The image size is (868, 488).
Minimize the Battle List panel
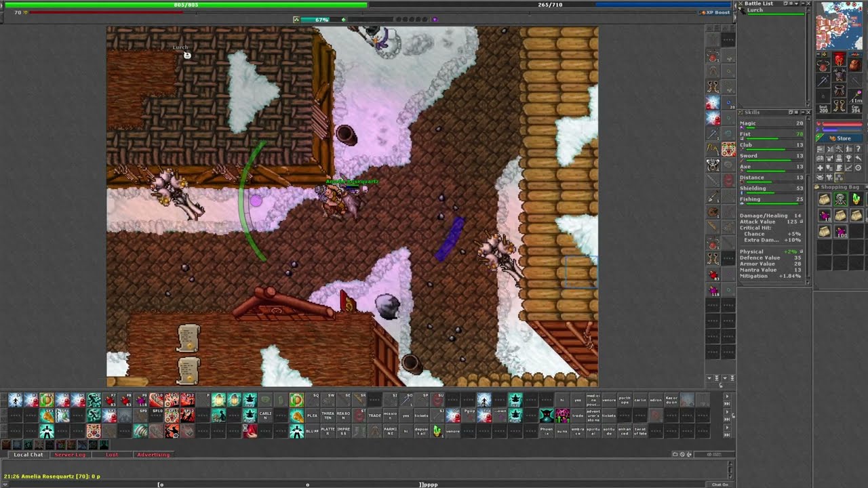pyautogui.click(x=803, y=3)
